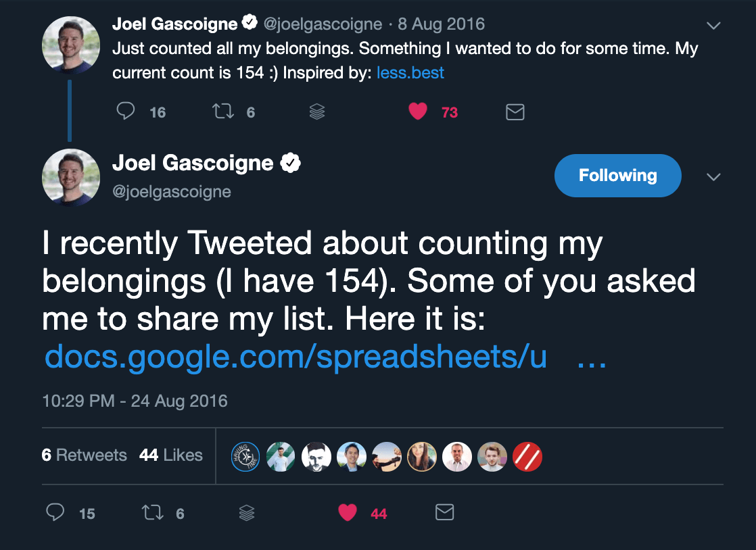Click the Buffer icon in bottom action row
This screenshot has height=550, width=756.
[x=247, y=514]
